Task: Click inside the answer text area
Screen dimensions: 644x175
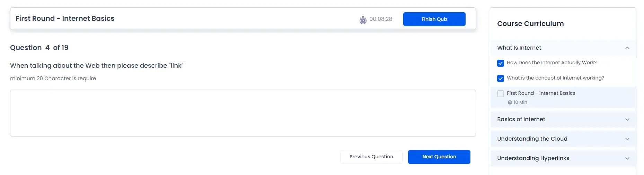Action: pyautogui.click(x=243, y=113)
